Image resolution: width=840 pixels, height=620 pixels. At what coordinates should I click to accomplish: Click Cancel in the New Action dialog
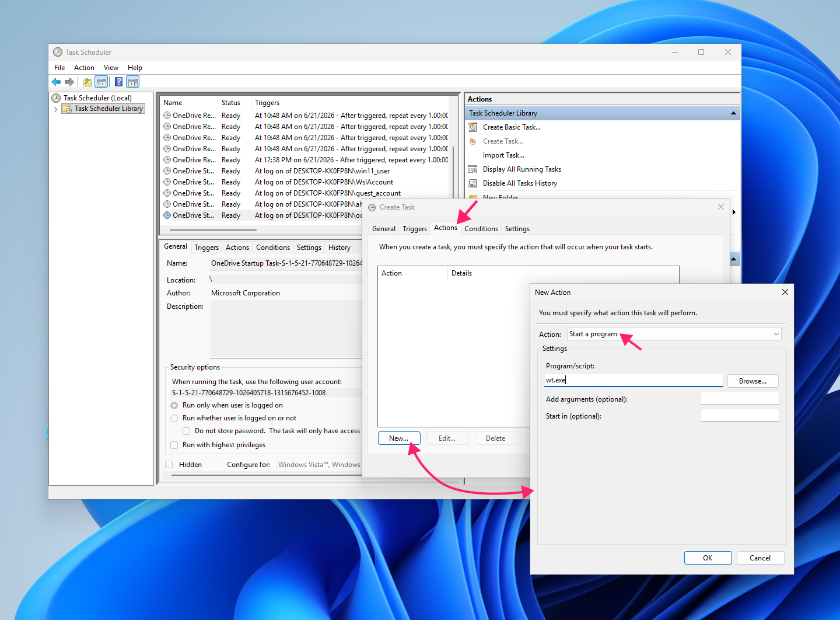[760, 558]
